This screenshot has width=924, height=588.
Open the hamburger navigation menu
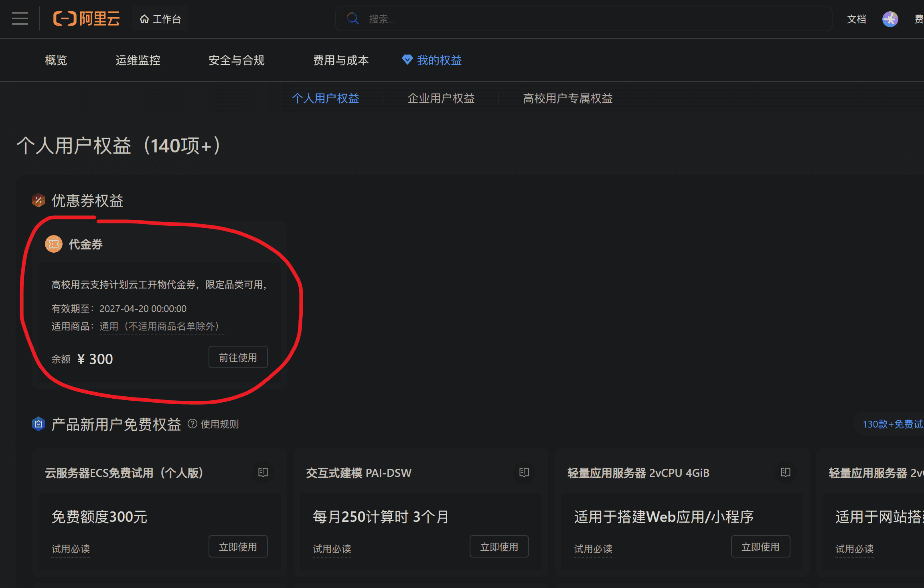pos(20,19)
